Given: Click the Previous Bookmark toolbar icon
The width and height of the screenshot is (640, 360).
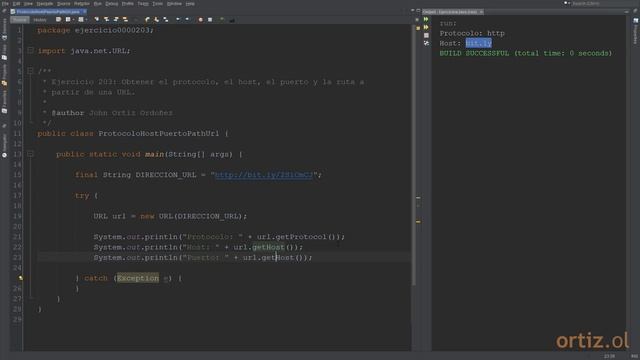Looking at the screenshot, I should [x=147, y=20].
